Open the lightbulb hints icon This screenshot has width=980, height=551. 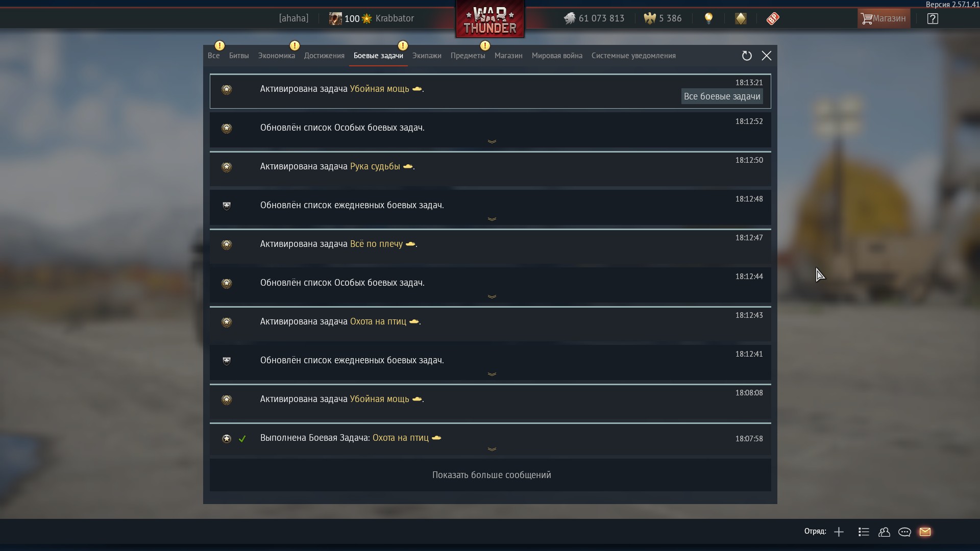pos(708,18)
